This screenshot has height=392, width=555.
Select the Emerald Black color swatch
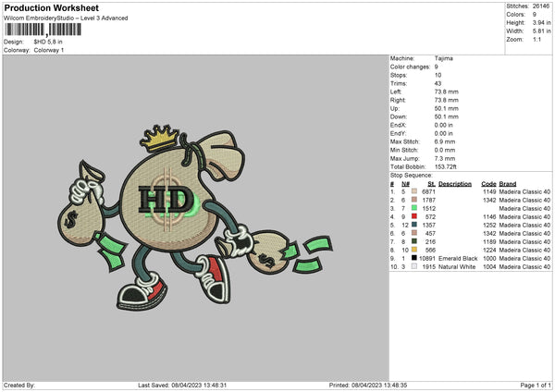(414, 257)
